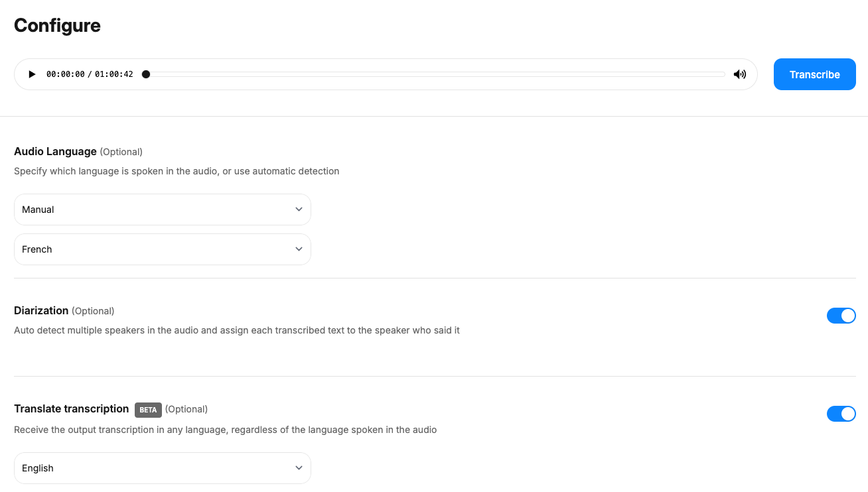Click the Diarization description about detecting speakers
868x492 pixels.
click(x=236, y=330)
